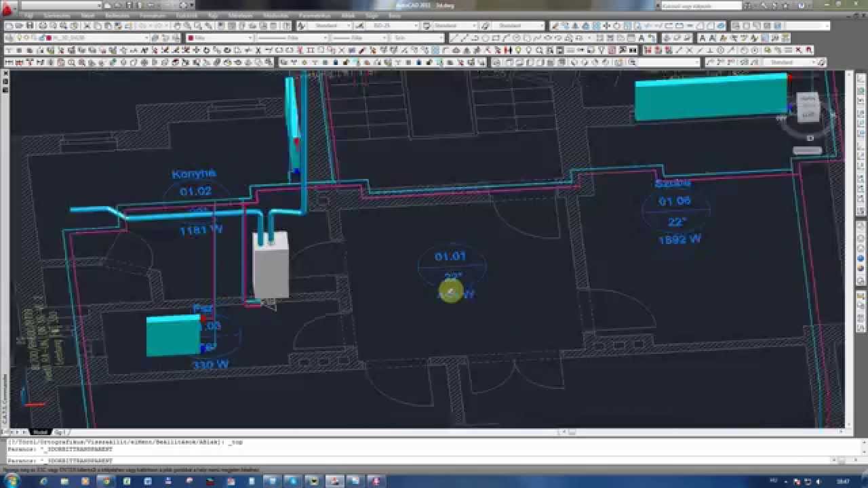
Task: Click the save icon in quick access bar
Action: pos(128,5)
